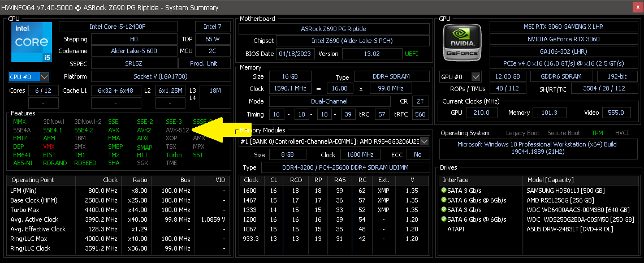The image size is (644, 263).
Task: Click the Interface column header in Drives
Action: tap(455, 180)
